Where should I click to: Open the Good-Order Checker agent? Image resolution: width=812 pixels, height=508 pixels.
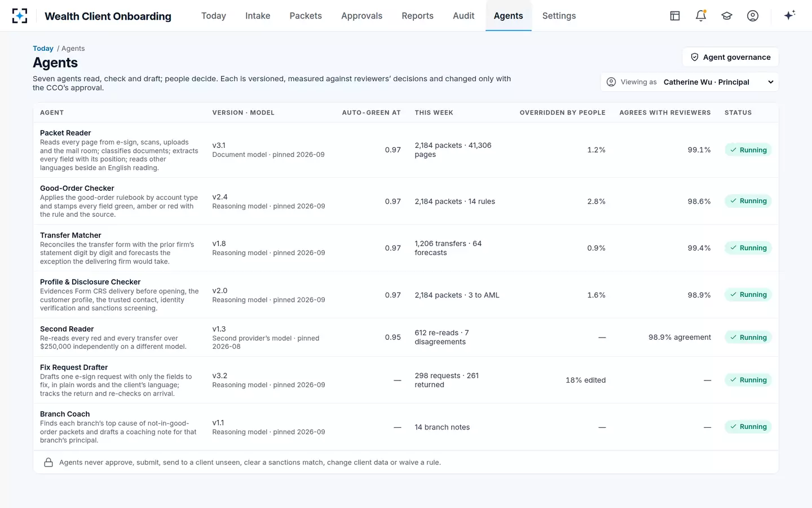tap(77, 188)
